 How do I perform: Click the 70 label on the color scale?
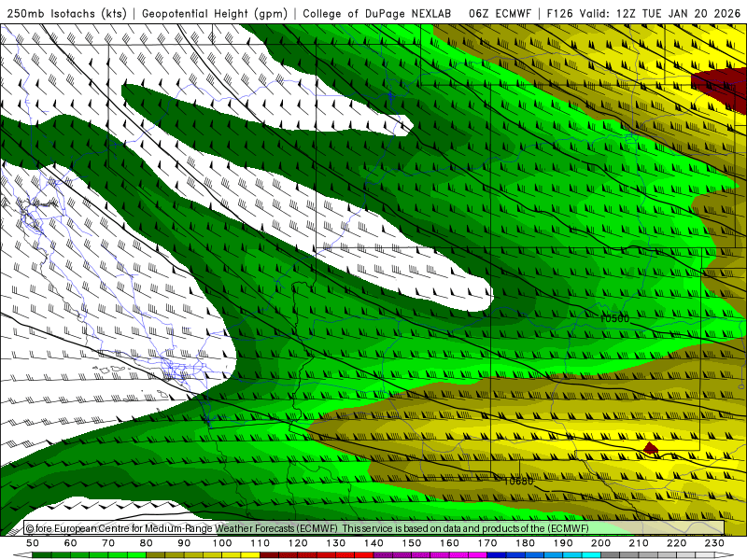[x=108, y=543]
